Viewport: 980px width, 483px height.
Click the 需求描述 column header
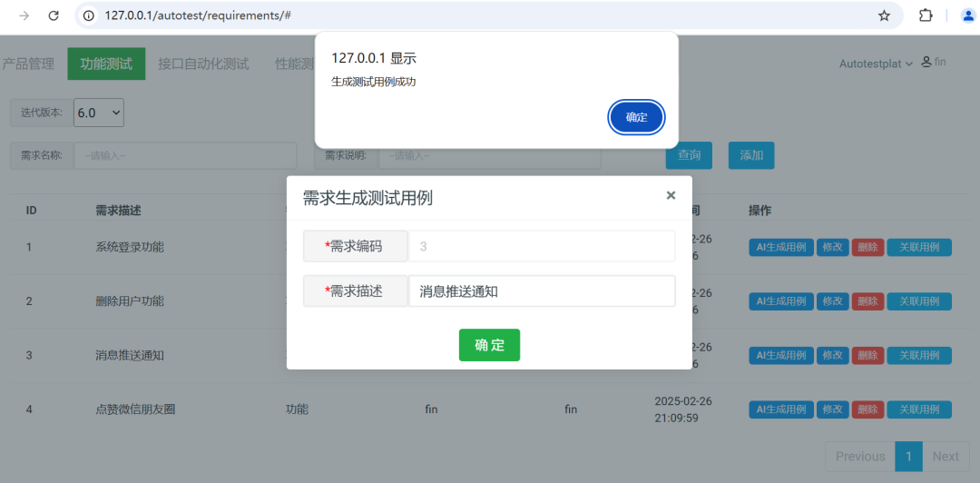tap(119, 211)
